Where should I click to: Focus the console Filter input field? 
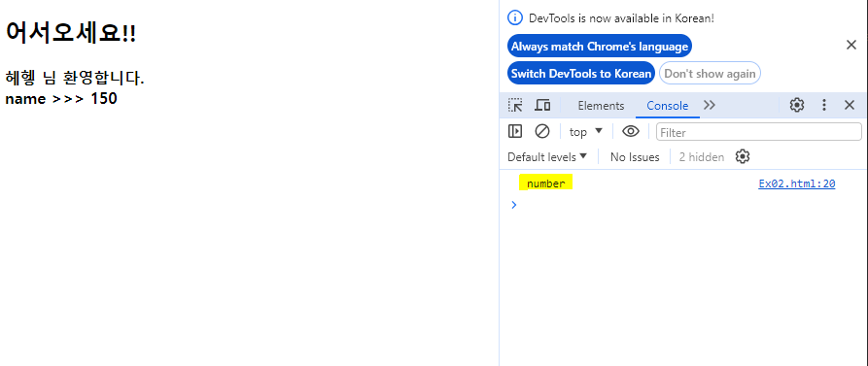759,132
